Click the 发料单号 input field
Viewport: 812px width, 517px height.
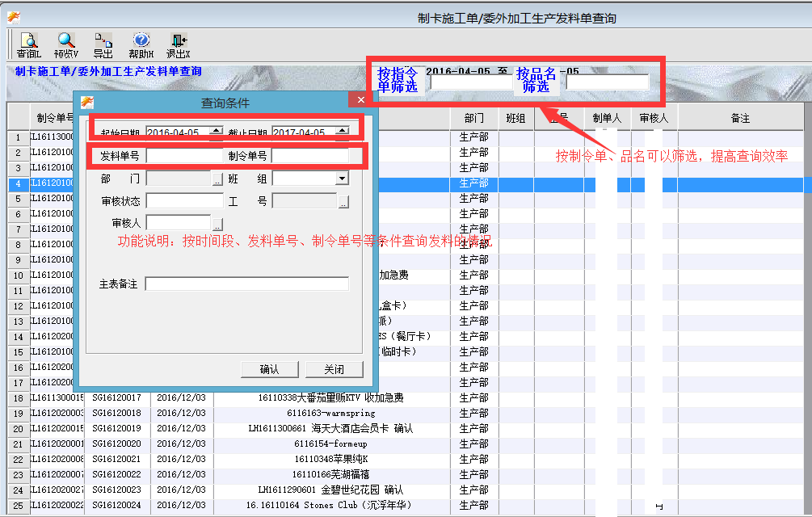click(x=184, y=155)
